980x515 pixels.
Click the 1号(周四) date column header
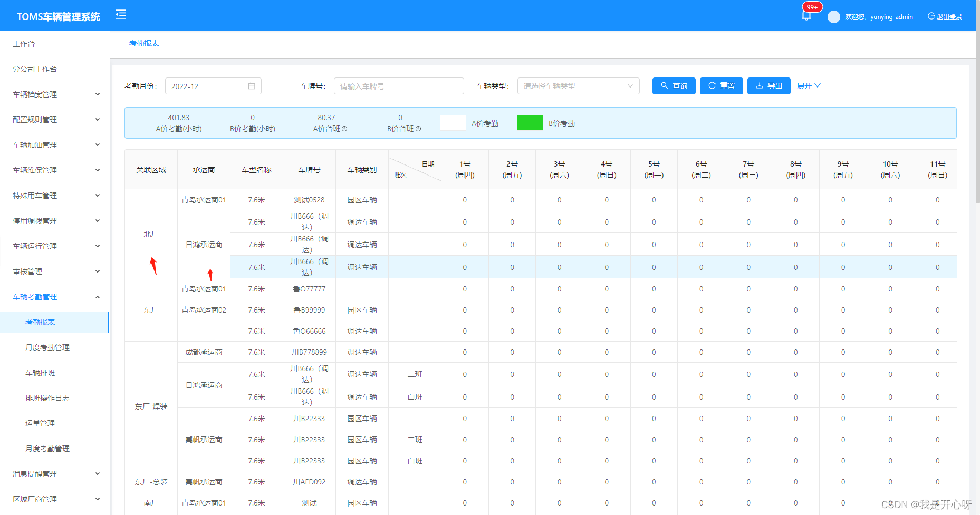tap(465, 170)
